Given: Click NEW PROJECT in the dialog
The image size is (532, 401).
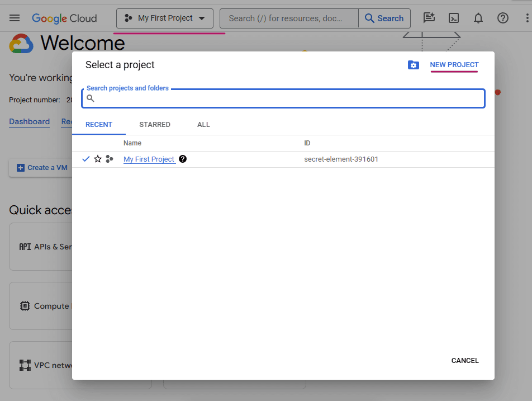Looking at the screenshot, I should 454,65.
